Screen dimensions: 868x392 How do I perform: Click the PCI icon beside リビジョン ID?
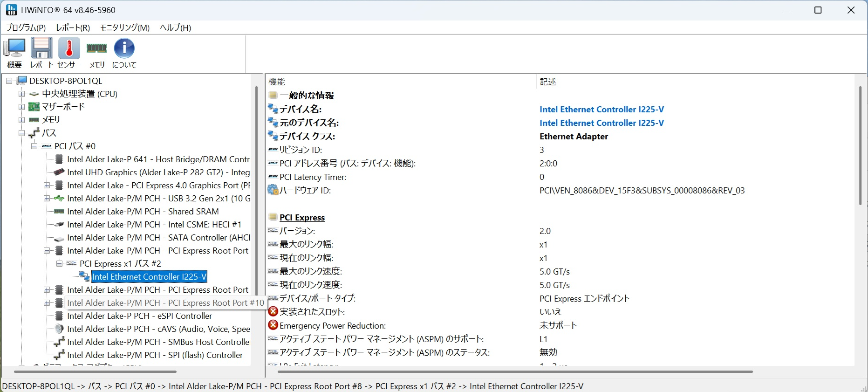point(273,150)
